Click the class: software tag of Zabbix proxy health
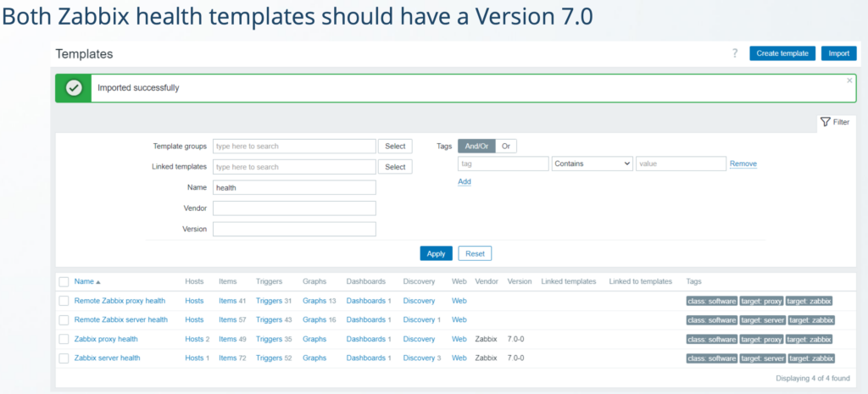The height and width of the screenshot is (394, 868). tap(712, 339)
